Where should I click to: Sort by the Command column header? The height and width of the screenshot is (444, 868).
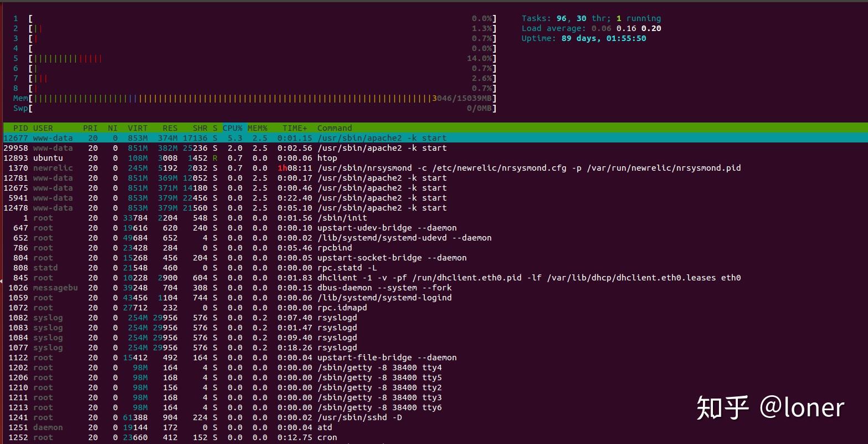pyautogui.click(x=335, y=128)
